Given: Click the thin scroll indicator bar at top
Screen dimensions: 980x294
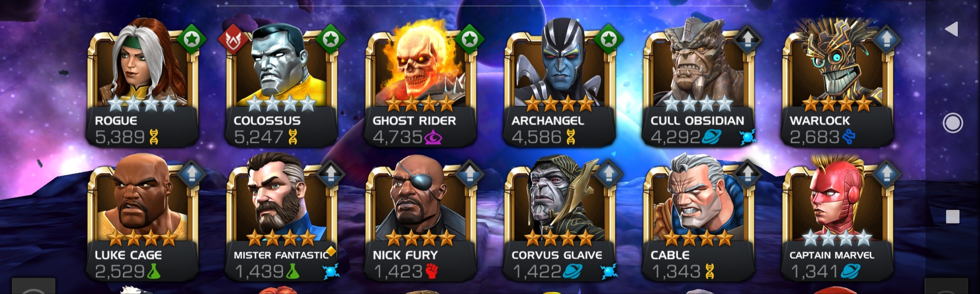Looking at the screenshot, I should point(482,6).
